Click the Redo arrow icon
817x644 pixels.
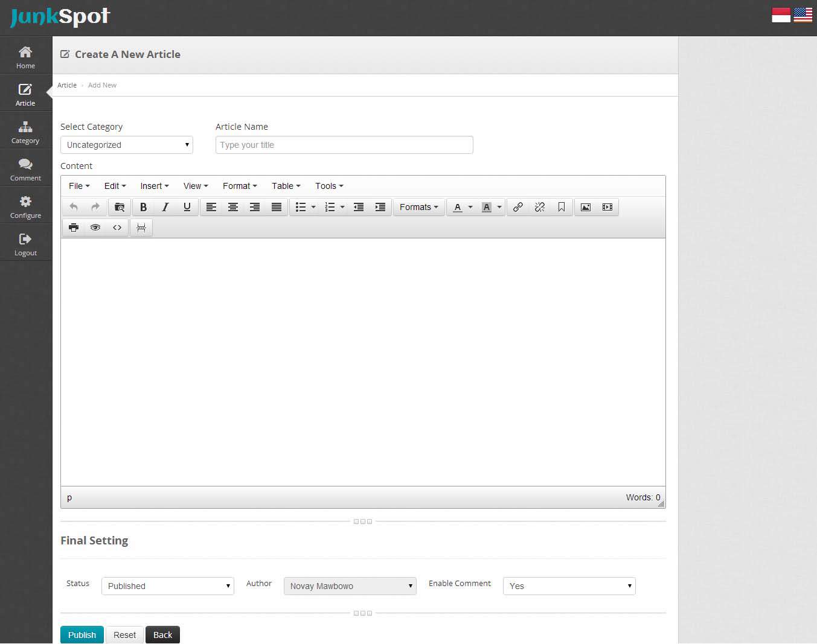tap(95, 207)
